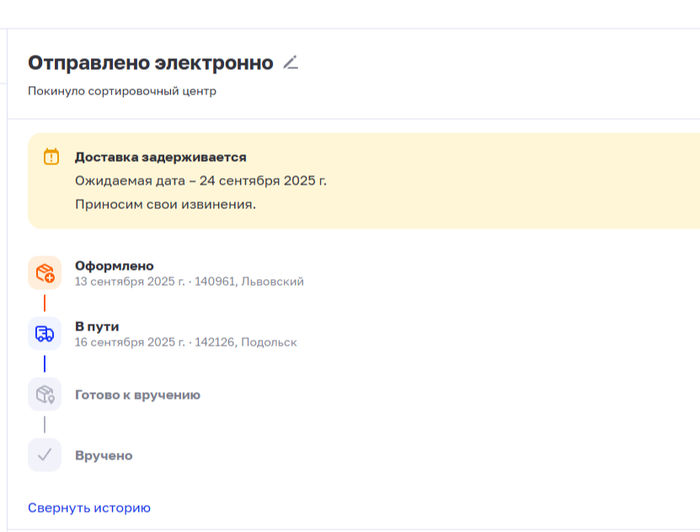700x532 pixels.
Task: Click 16 сентября 2025 г. 142126, Подольск line
Action: click(x=186, y=342)
